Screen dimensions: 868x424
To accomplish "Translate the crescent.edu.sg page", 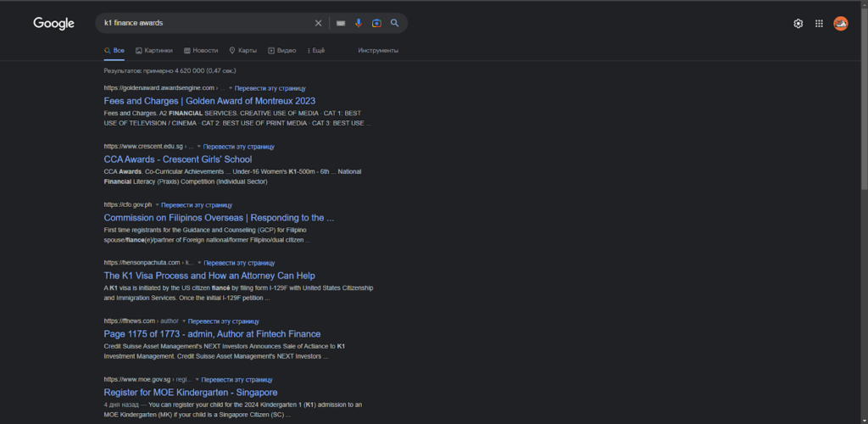I will (238, 147).
